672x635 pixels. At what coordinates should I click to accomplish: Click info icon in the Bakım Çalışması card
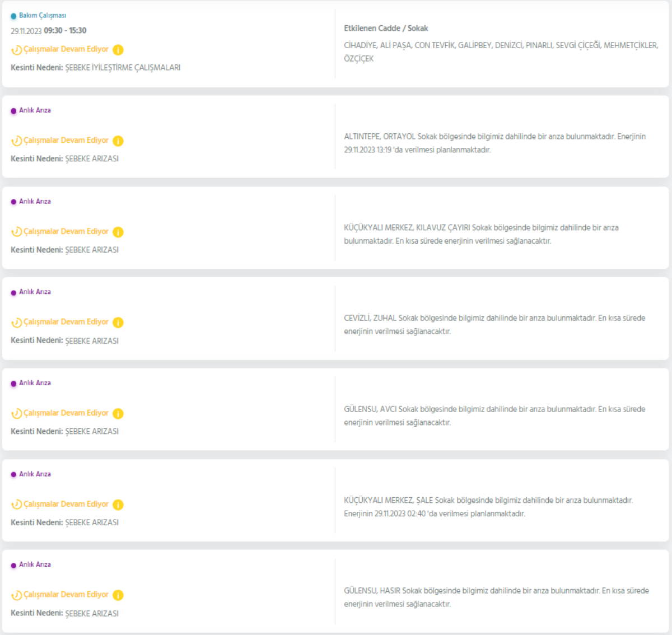click(118, 50)
